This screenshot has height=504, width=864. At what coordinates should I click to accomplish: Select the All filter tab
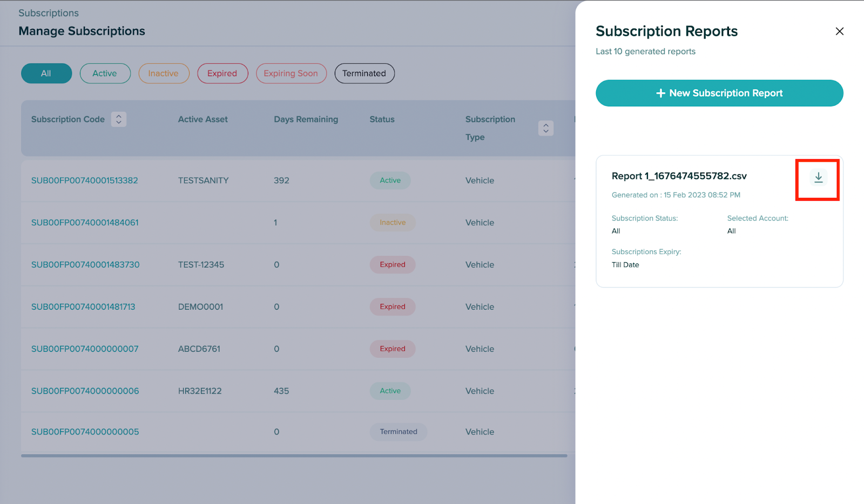tap(46, 73)
